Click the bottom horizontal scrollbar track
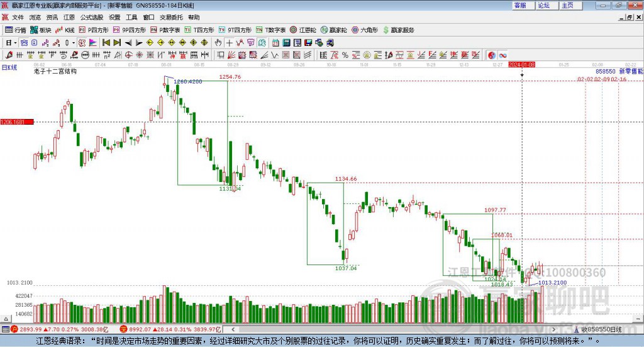Screen dimensions: 644x347 (394, 329)
